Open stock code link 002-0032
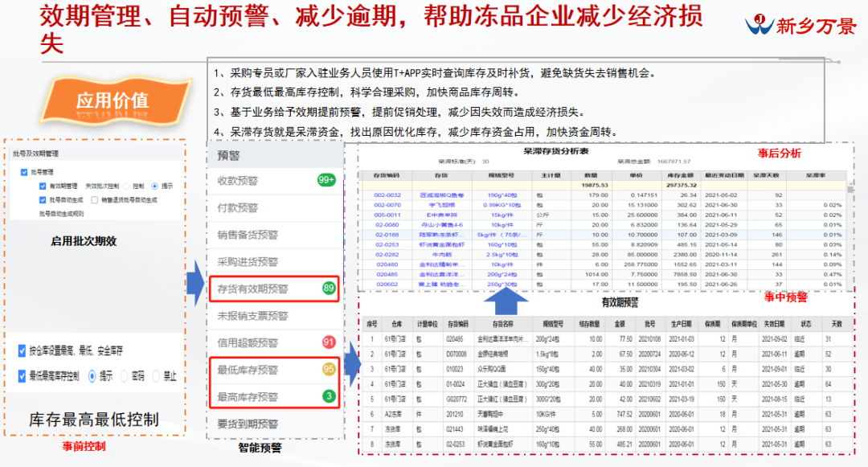Screen dimensions: 868x467 [387, 194]
